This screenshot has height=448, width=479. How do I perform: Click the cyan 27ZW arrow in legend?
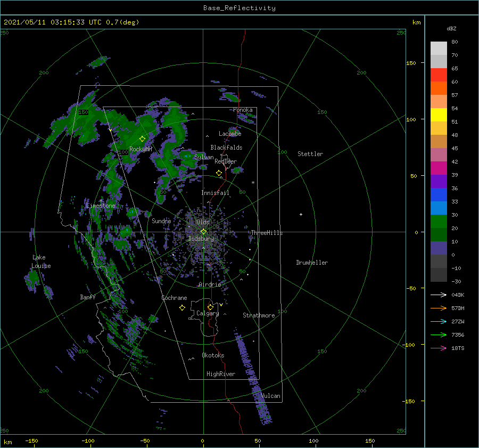pyautogui.click(x=439, y=321)
